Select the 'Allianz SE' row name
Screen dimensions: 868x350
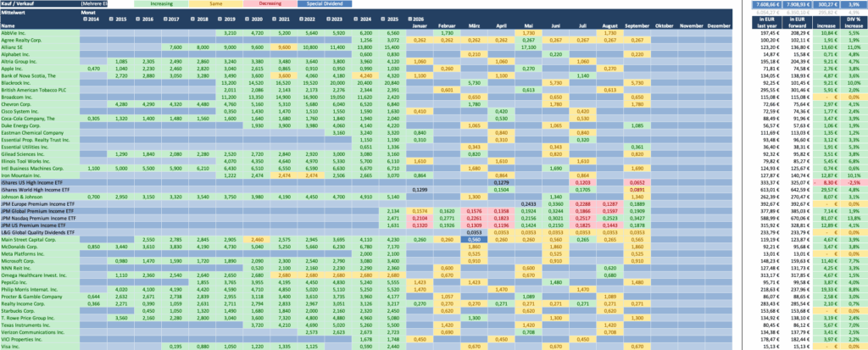40,47
